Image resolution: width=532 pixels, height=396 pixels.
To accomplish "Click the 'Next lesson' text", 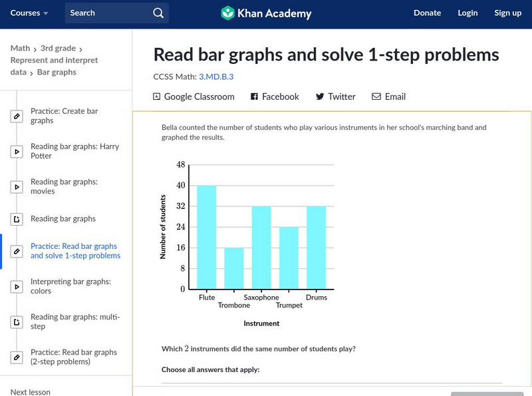I will tap(30, 392).
